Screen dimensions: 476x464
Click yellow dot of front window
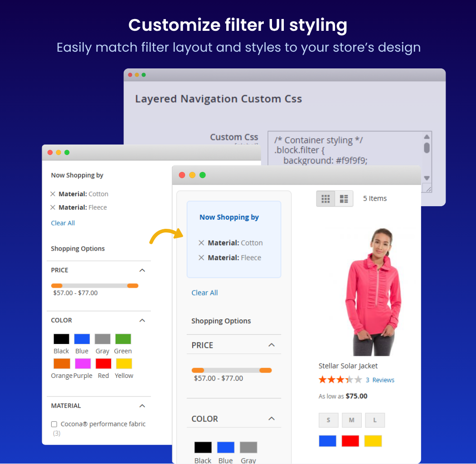tap(192, 175)
